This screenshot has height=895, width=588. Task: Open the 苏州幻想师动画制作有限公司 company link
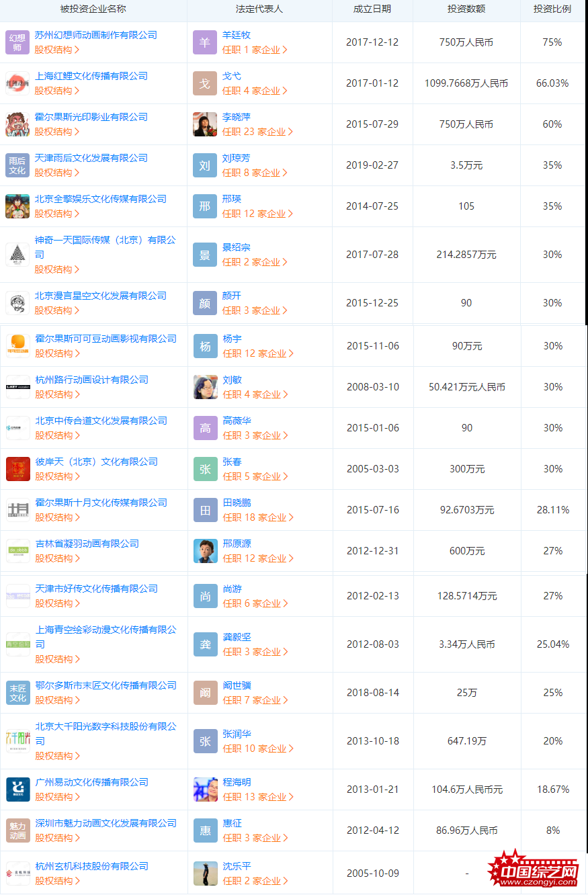pyautogui.click(x=96, y=35)
